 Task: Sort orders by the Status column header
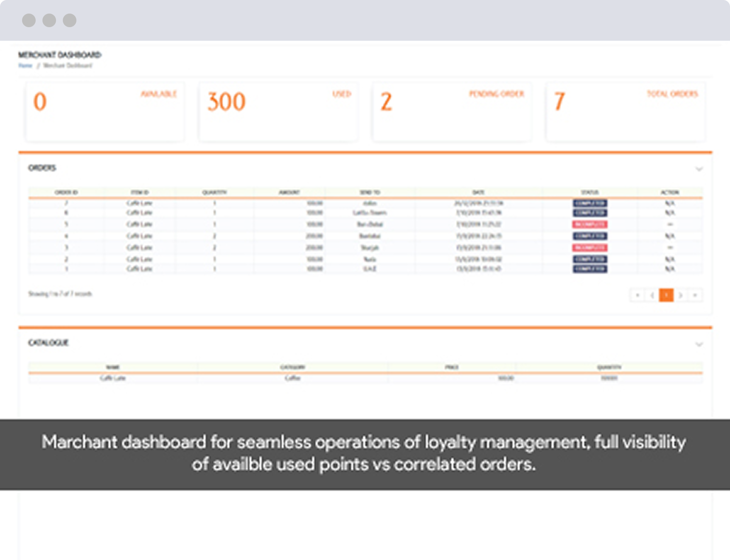(x=590, y=192)
